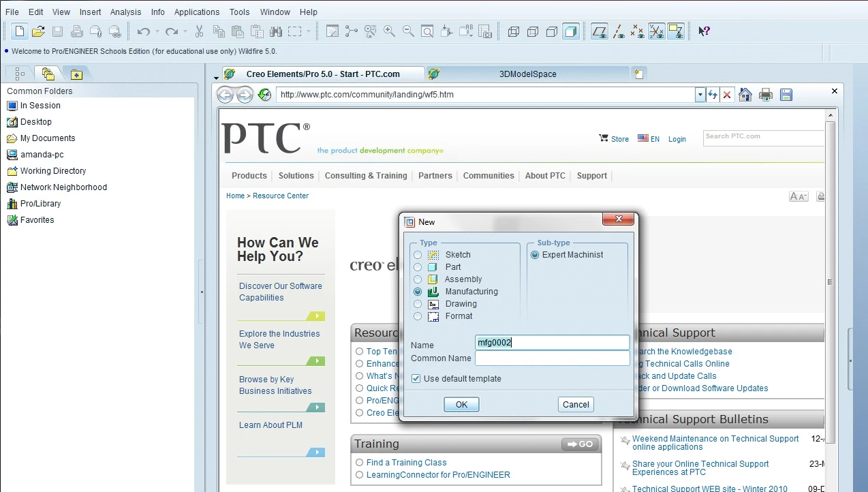Viewport: 868px width, 492px height.
Task: Click OK in the New dialog
Action: (x=461, y=404)
